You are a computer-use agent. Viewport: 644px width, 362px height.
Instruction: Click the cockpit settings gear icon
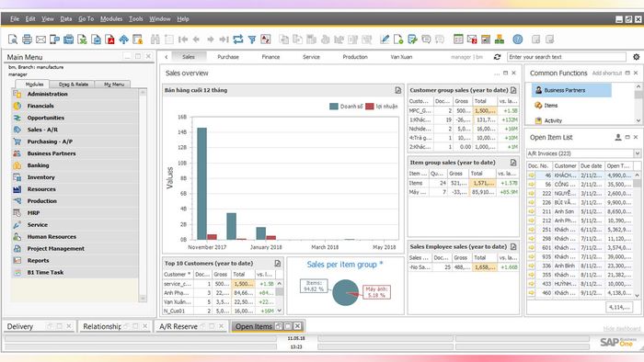point(637,57)
